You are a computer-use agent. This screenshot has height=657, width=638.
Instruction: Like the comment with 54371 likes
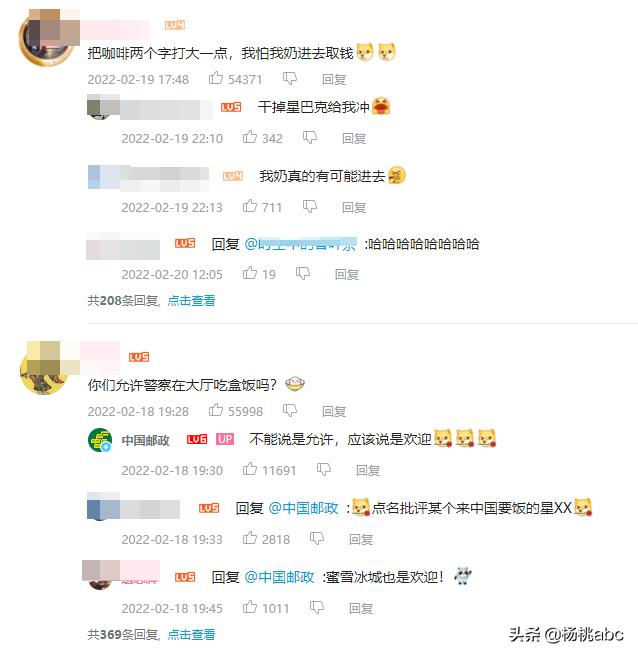216,78
